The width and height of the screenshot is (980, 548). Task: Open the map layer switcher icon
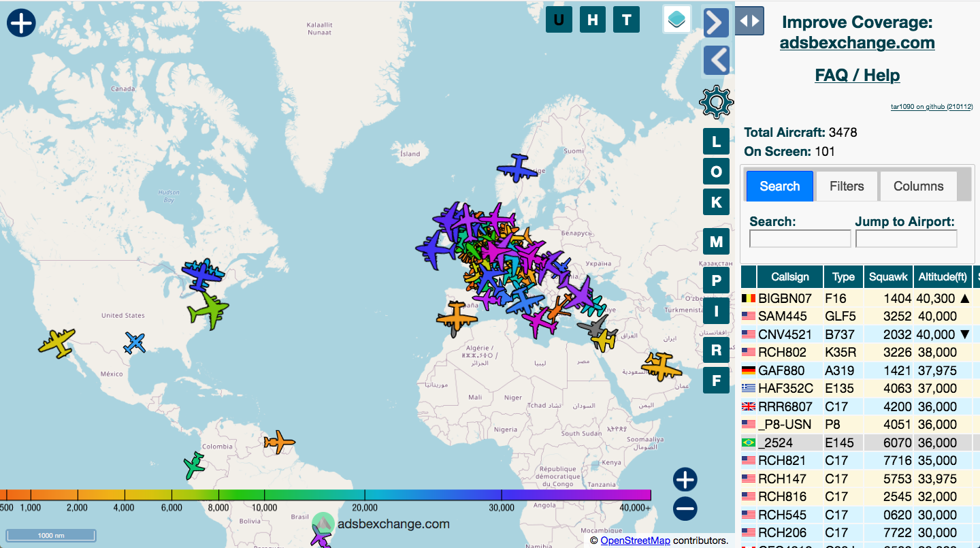pyautogui.click(x=677, y=20)
